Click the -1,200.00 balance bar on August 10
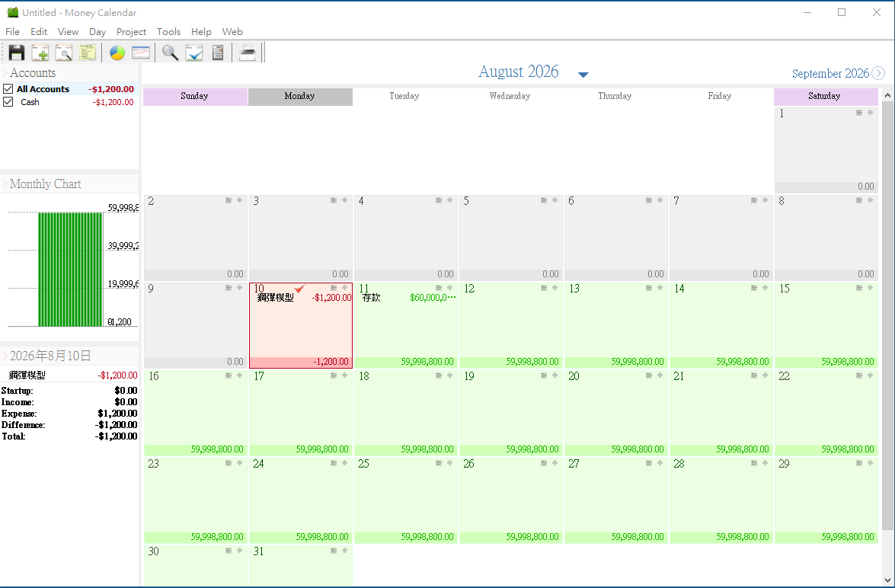 pyautogui.click(x=300, y=362)
